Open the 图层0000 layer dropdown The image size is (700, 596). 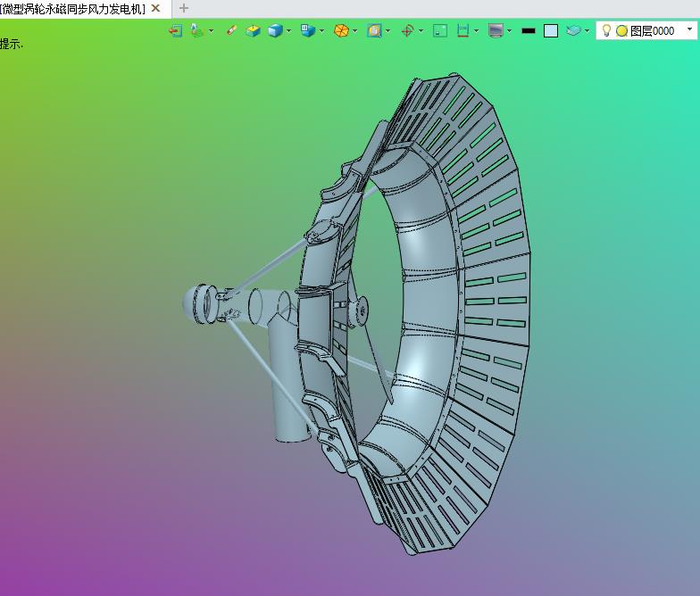[x=689, y=30]
